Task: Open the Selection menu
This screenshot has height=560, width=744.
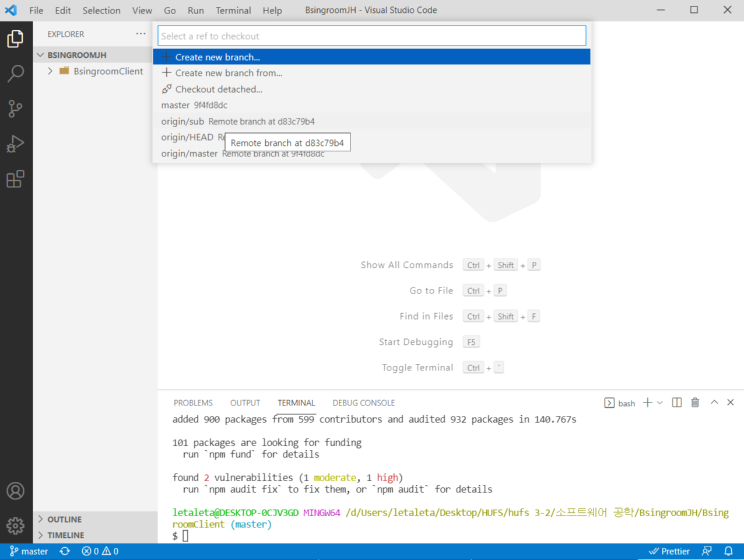Action: click(x=101, y=10)
